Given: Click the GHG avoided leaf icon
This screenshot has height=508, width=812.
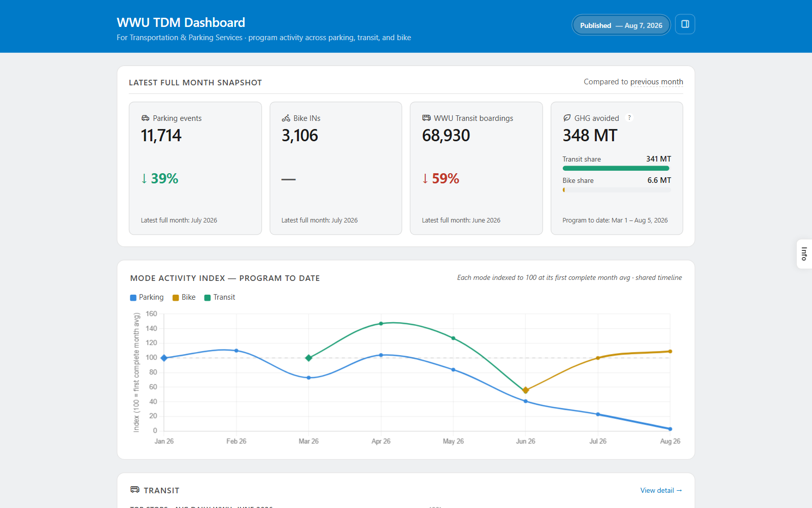Looking at the screenshot, I should pyautogui.click(x=567, y=118).
